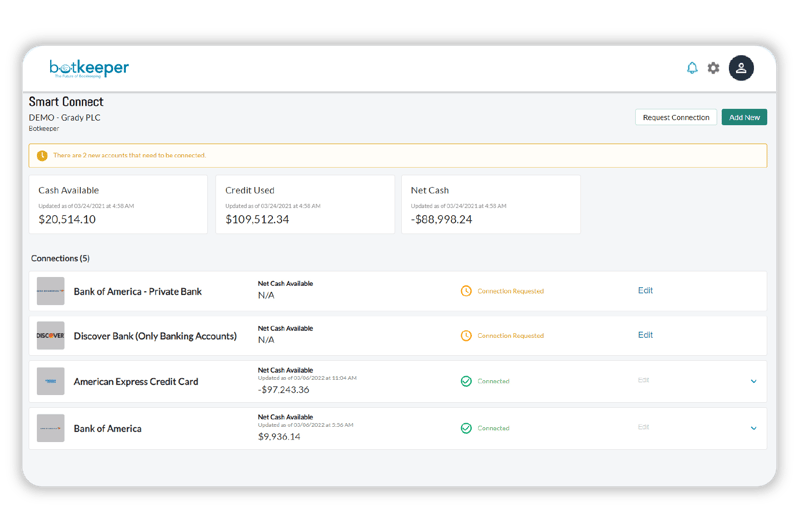Click the $109,512.34 credit value

(257, 219)
